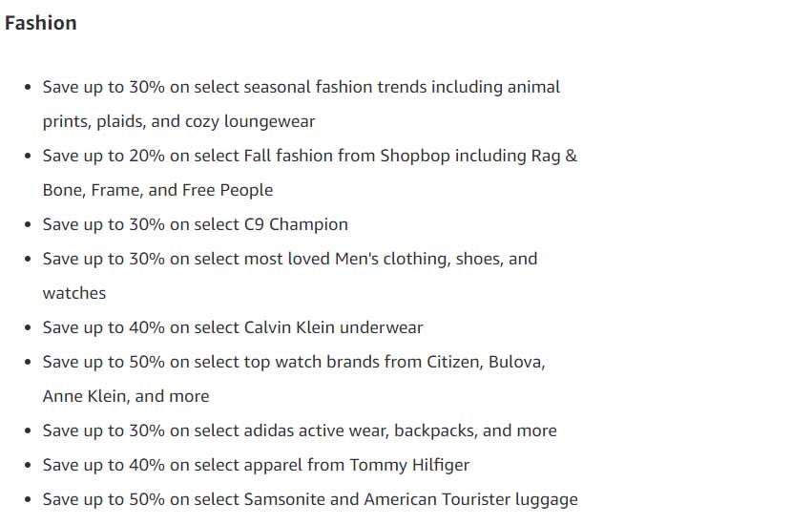
Task: Click the bullet before Calvin Klein underwear
Action: (28, 328)
